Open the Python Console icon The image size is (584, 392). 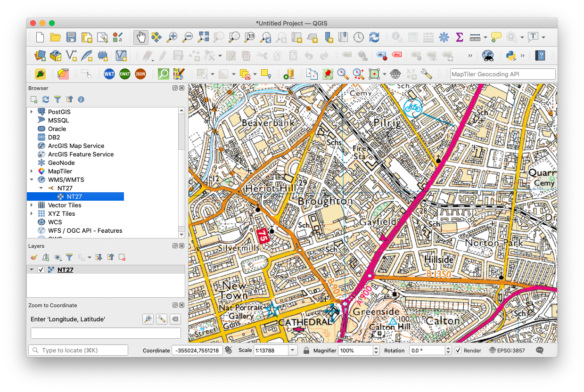[x=510, y=56]
